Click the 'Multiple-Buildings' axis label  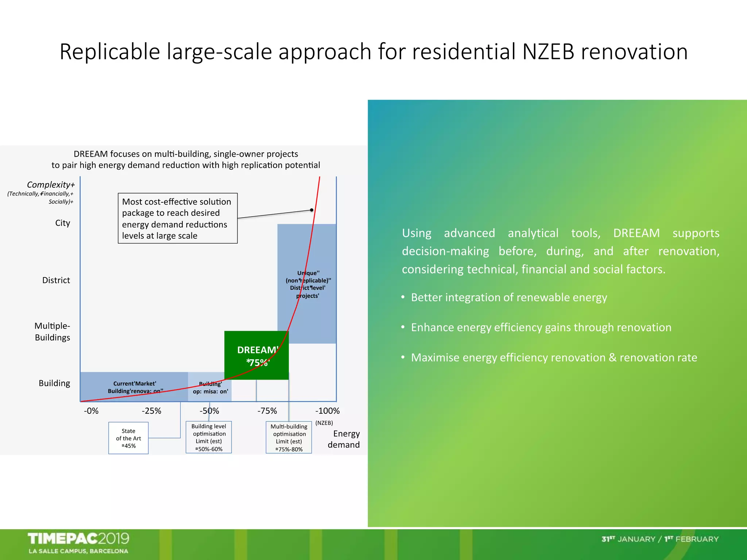pyautogui.click(x=52, y=332)
